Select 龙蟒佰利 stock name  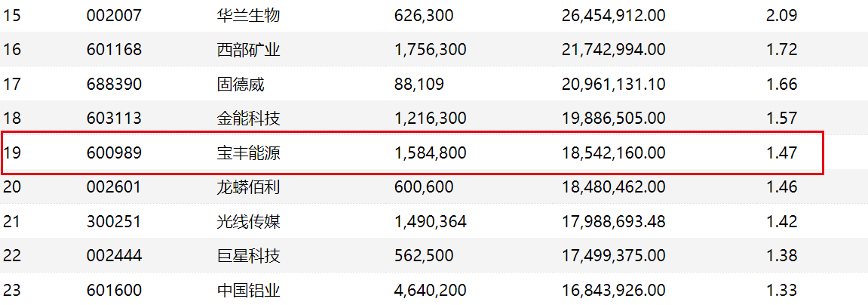248,187
